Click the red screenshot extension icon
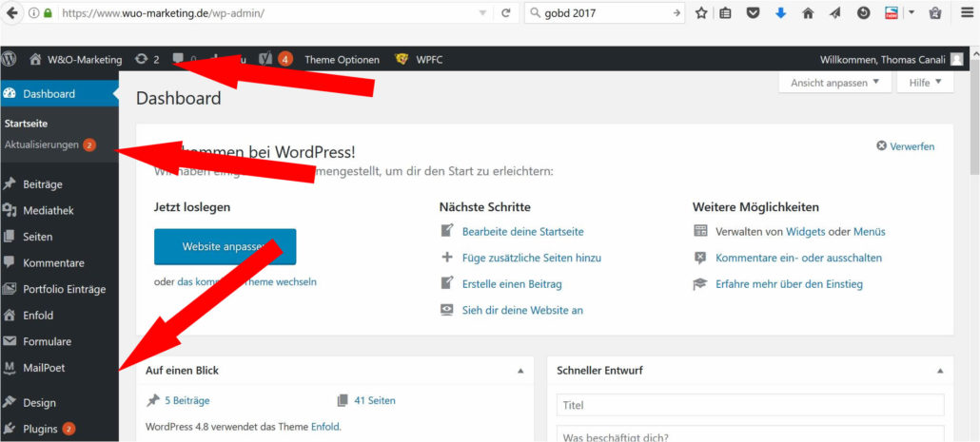 [892, 13]
